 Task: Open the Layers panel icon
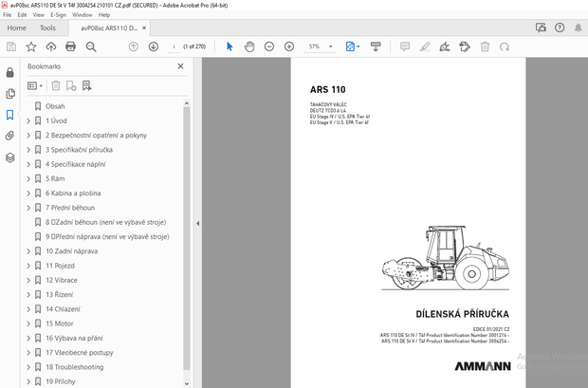pyautogui.click(x=10, y=158)
